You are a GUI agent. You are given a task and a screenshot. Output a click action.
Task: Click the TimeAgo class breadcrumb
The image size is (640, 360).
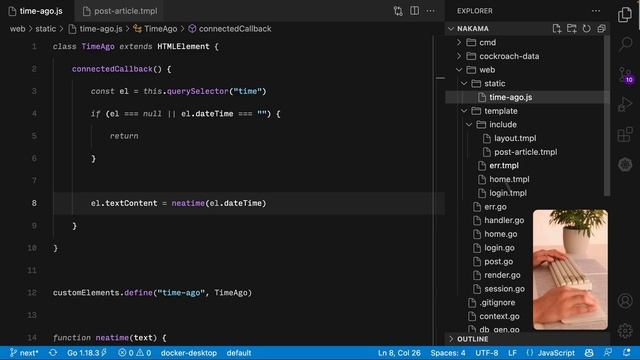(x=156, y=29)
